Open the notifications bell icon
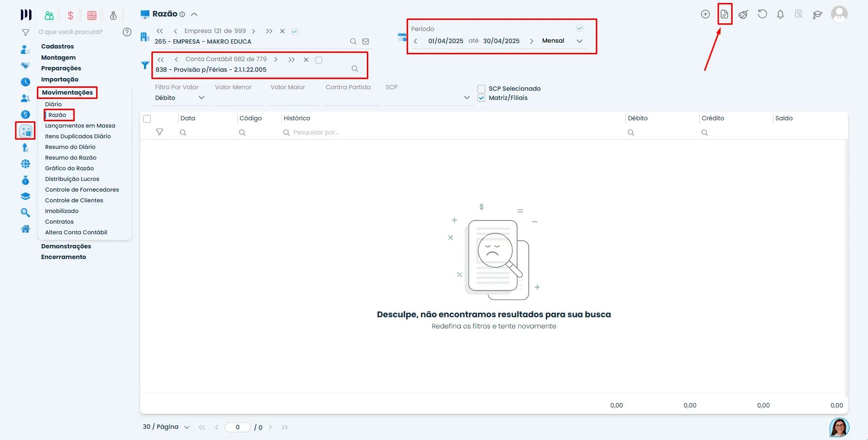868x440 pixels. (780, 14)
